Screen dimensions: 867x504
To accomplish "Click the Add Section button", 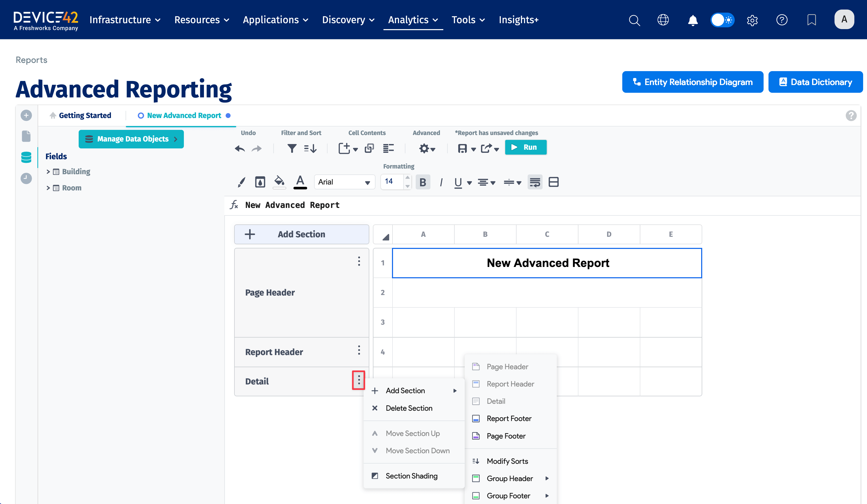I will tap(301, 234).
